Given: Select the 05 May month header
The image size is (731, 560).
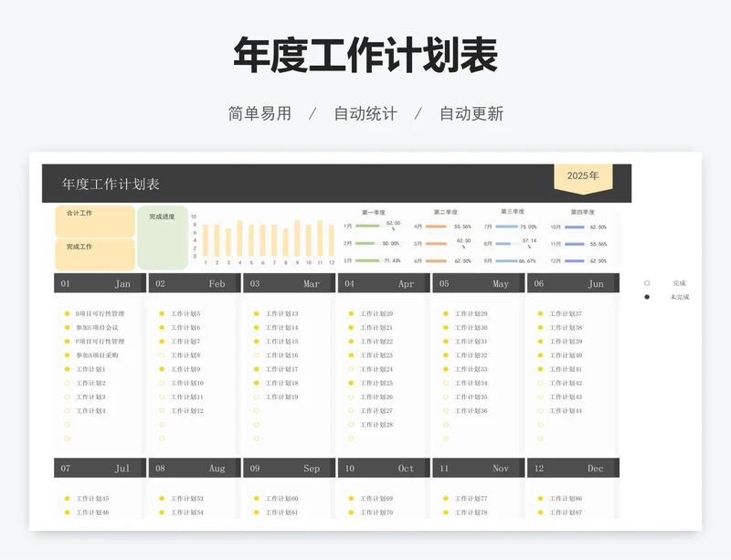Looking at the screenshot, I should [x=478, y=283].
